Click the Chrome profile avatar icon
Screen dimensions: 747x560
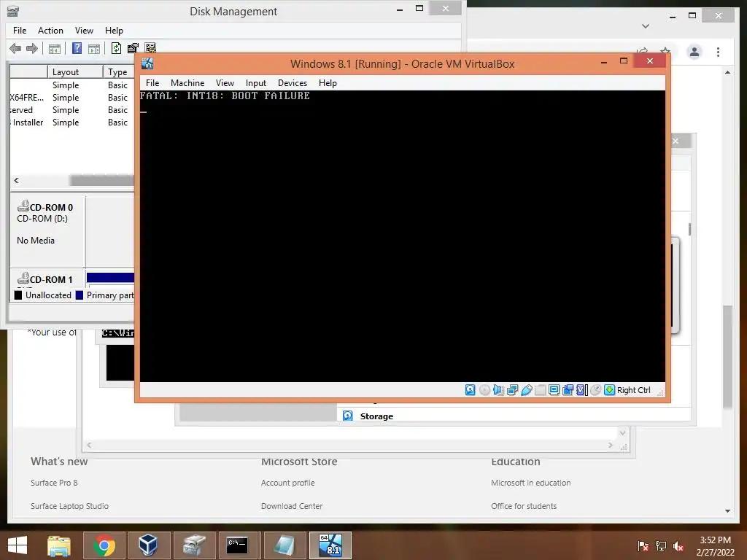[x=694, y=52]
